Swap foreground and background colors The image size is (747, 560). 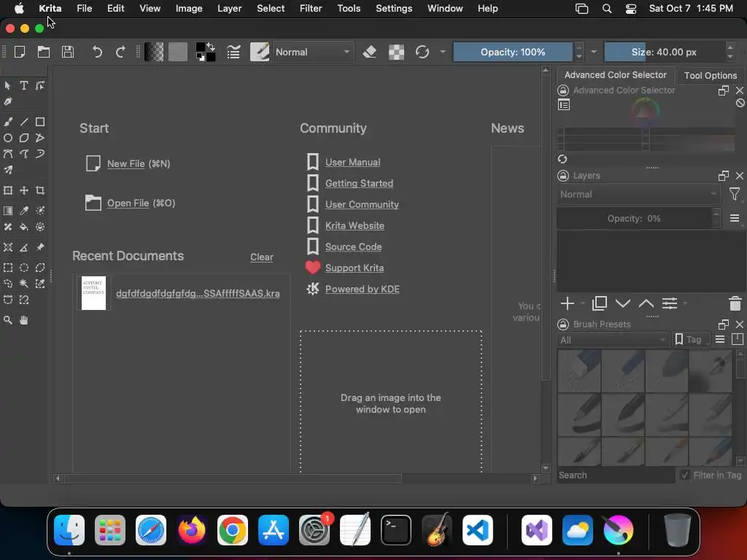211,47
